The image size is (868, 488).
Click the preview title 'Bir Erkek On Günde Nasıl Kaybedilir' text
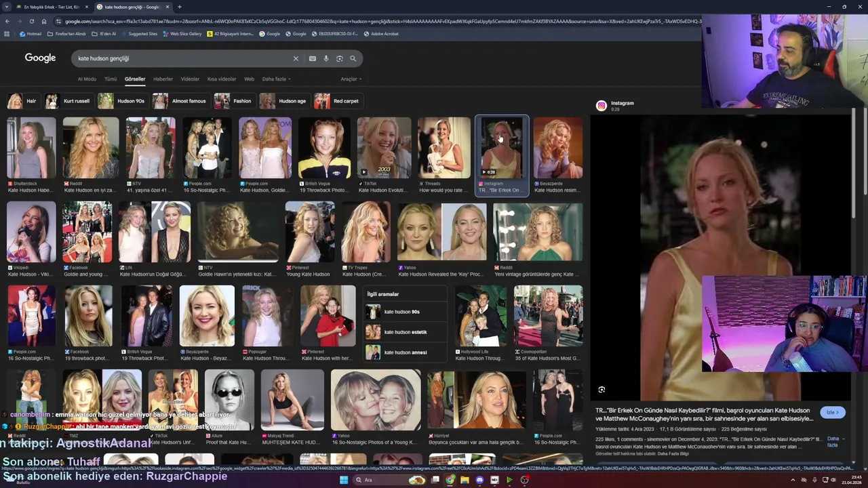[703, 415]
